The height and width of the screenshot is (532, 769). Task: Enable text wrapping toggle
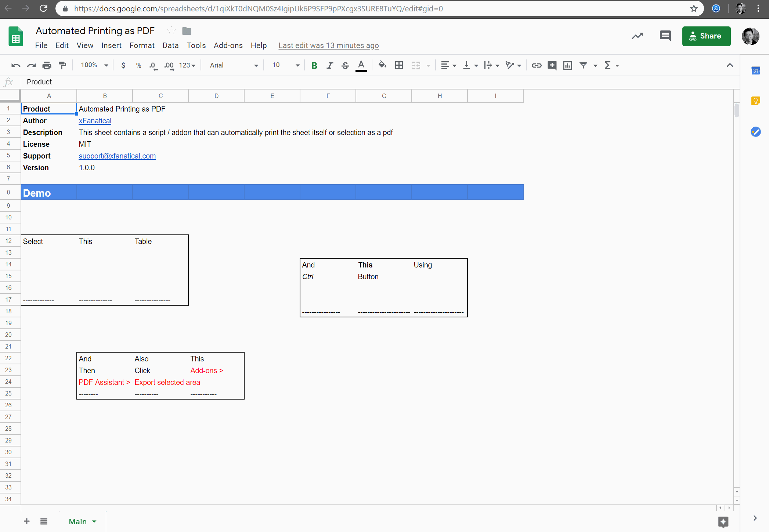487,65
